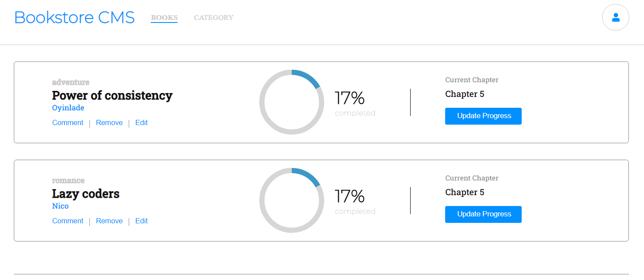This screenshot has width=644, height=280.
Task: Click progress circle for Power of consistency
Action: 292,102
